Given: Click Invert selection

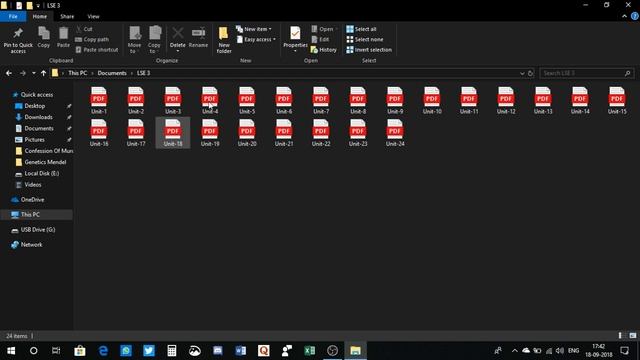Looking at the screenshot, I should point(369,50).
